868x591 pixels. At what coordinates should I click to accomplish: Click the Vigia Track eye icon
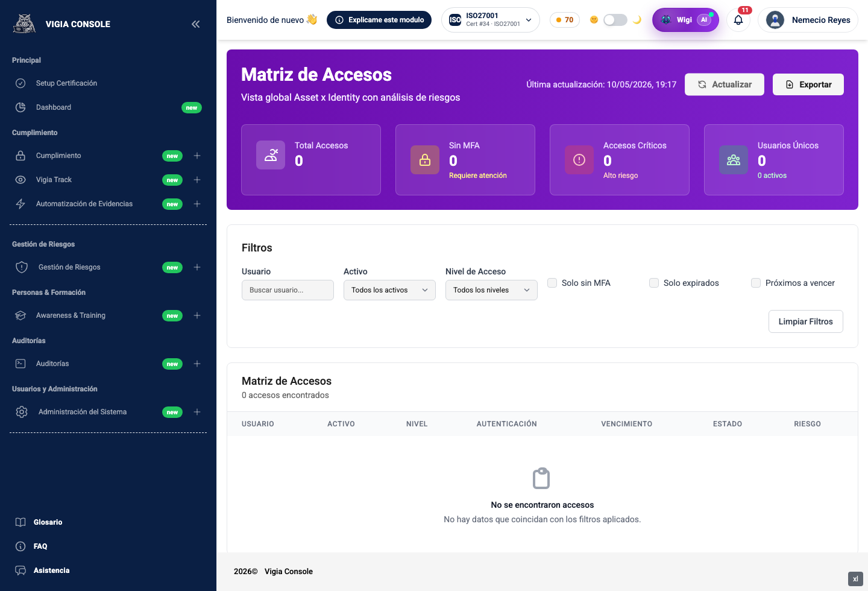(20, 180)
